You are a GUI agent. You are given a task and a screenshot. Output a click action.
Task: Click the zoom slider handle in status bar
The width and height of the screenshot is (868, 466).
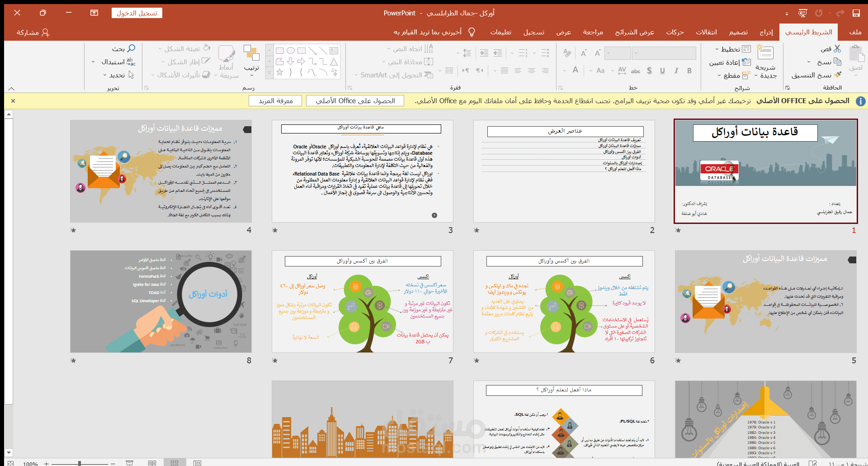pos(80,463)
